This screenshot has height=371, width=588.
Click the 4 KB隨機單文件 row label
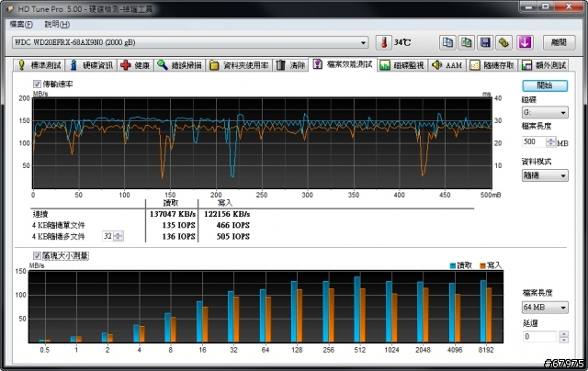click(59, 225)
